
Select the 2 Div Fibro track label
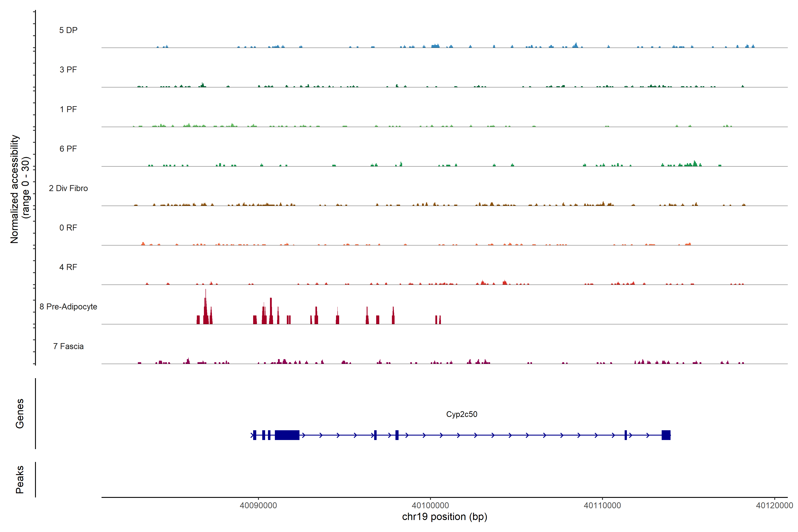click(x=68, y=188)
